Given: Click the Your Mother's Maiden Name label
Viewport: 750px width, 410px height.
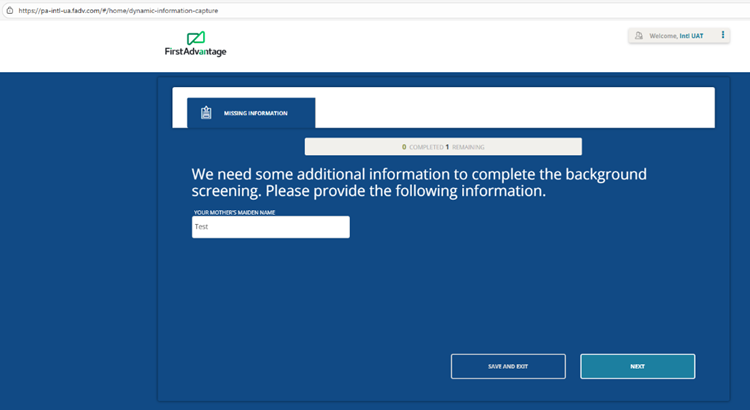Looking at the screenshot, I should (234, 212).
